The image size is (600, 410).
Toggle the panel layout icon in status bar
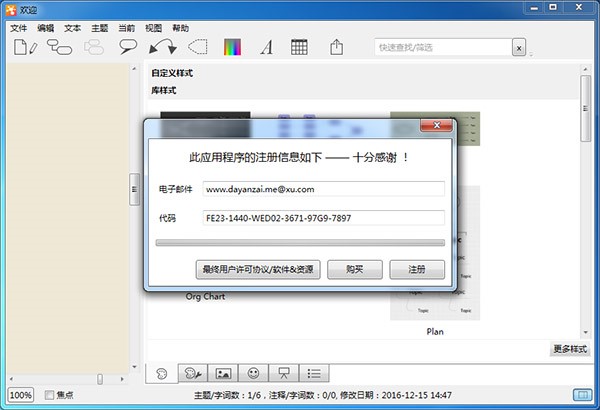(582, 395)
